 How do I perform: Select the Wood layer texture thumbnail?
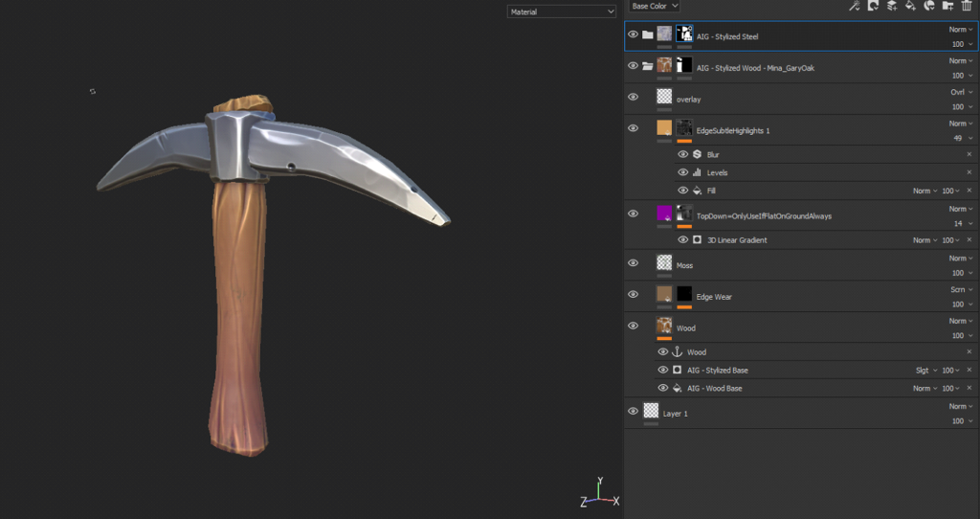point(664,326)
